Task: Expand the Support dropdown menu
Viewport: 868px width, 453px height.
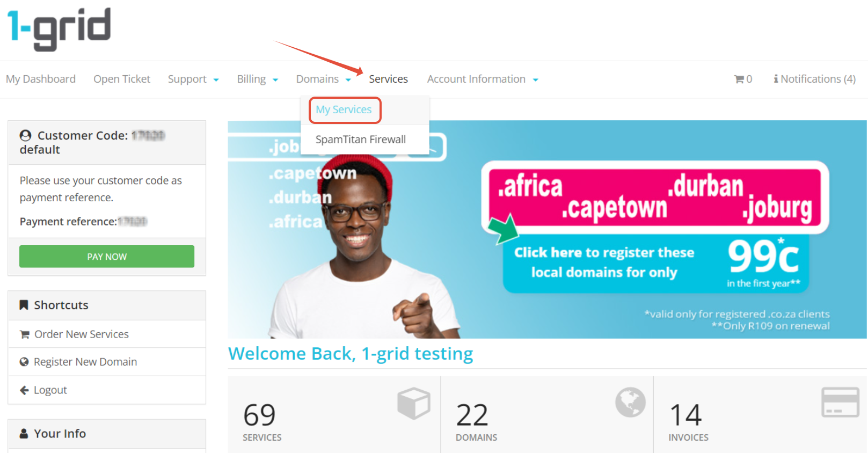Action: point(193,79)
